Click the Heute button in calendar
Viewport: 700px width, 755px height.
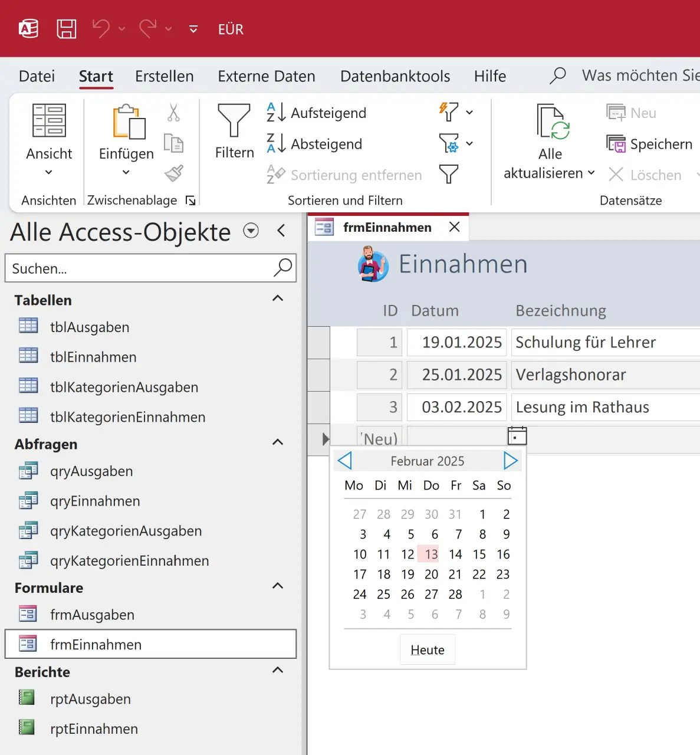click(x=428, y=649)
